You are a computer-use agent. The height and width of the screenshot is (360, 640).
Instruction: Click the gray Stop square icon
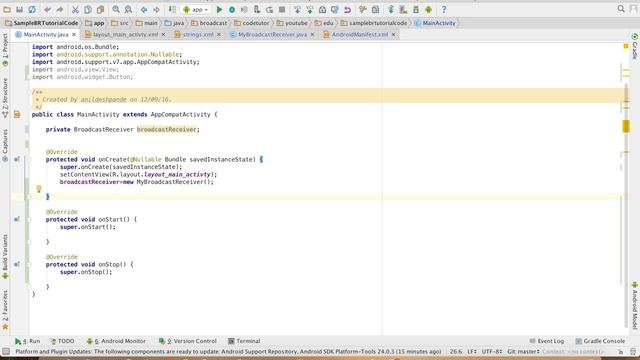point(282,9)
